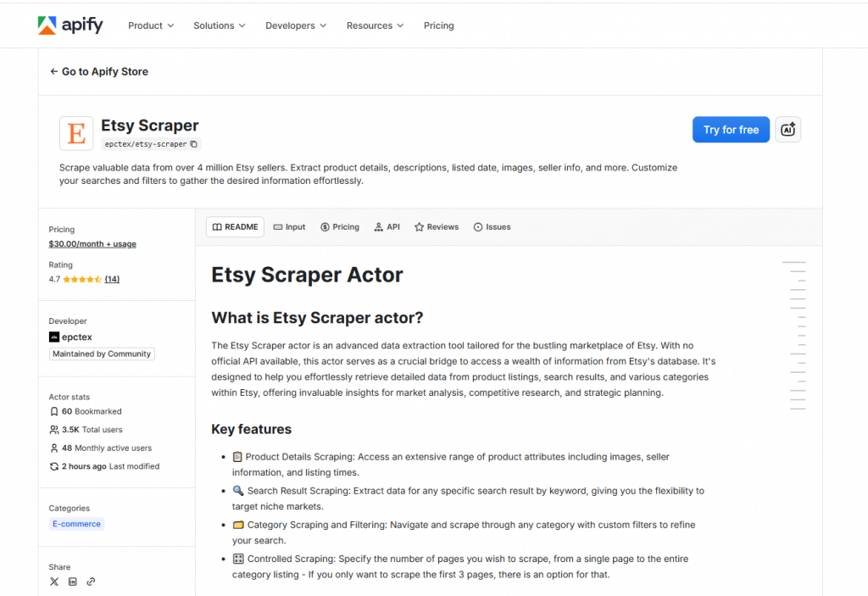The height and width of the screenshot is (596, 868).
Task: Switch to the Input tab
Action: click(288, 227)
